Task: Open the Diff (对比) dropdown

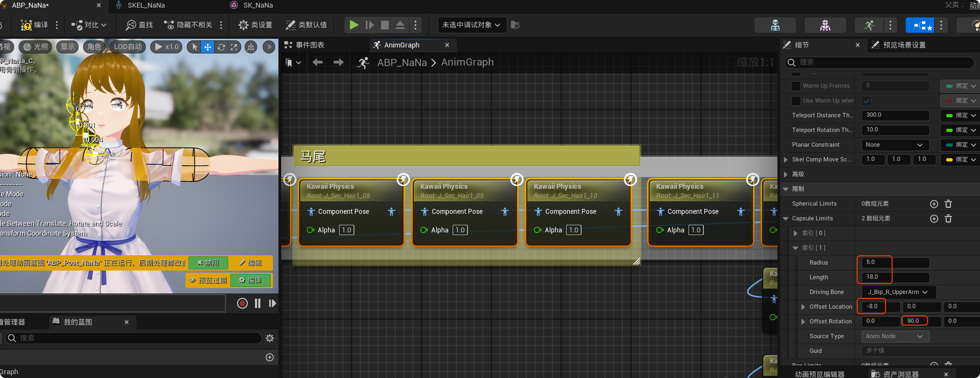Action: pyautogui.click(x=89, y=25)
